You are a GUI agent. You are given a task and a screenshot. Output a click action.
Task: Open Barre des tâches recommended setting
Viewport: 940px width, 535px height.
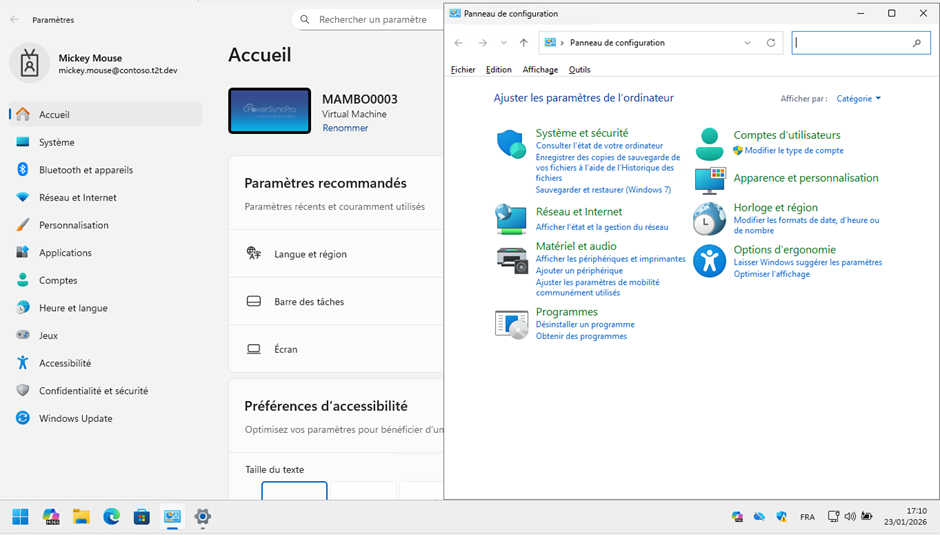(x=336, y=301)
